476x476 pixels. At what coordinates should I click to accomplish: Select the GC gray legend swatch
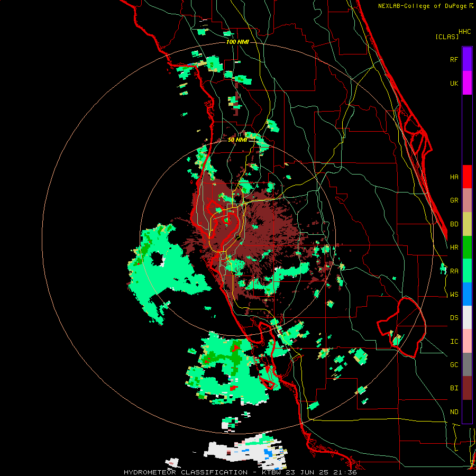467,364
